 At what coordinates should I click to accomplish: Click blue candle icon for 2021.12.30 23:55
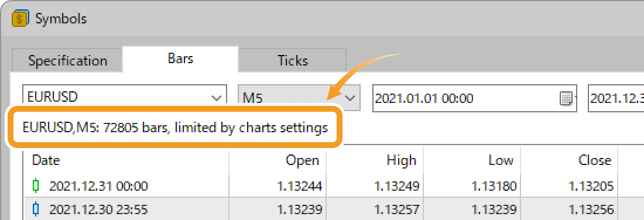[36, 209]
